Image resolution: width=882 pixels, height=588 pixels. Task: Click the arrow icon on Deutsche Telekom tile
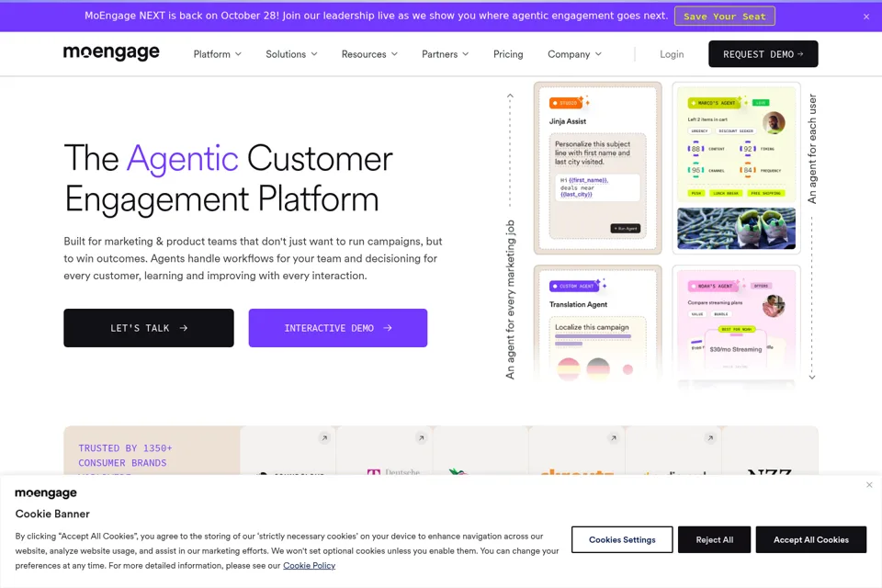[421, 437]
